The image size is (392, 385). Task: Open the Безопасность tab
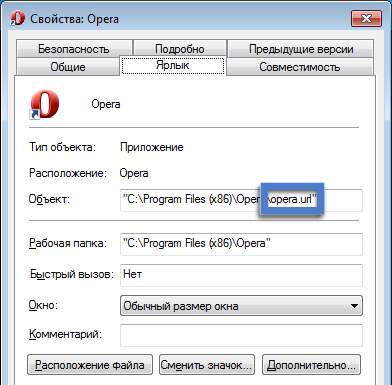tap(74, 49)
